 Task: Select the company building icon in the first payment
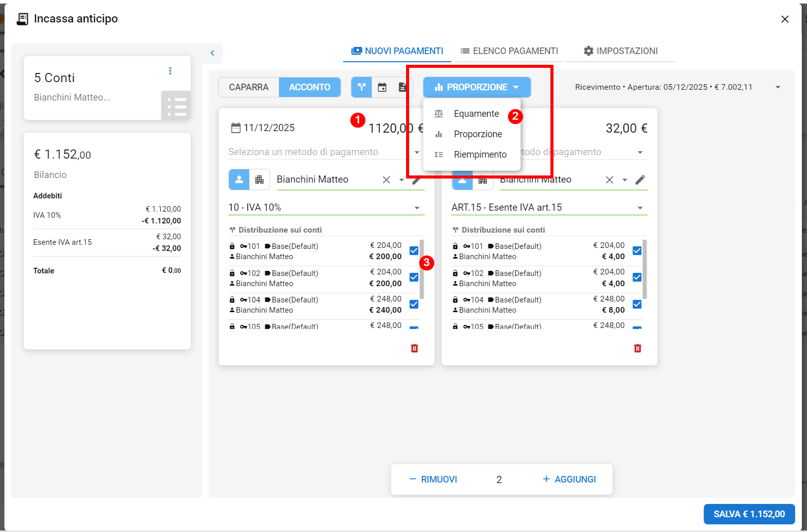coord(260,180)
